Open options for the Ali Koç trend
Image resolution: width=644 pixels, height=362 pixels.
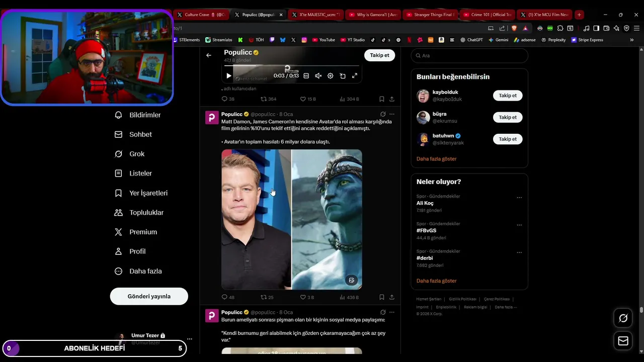(x=519, y=198)
